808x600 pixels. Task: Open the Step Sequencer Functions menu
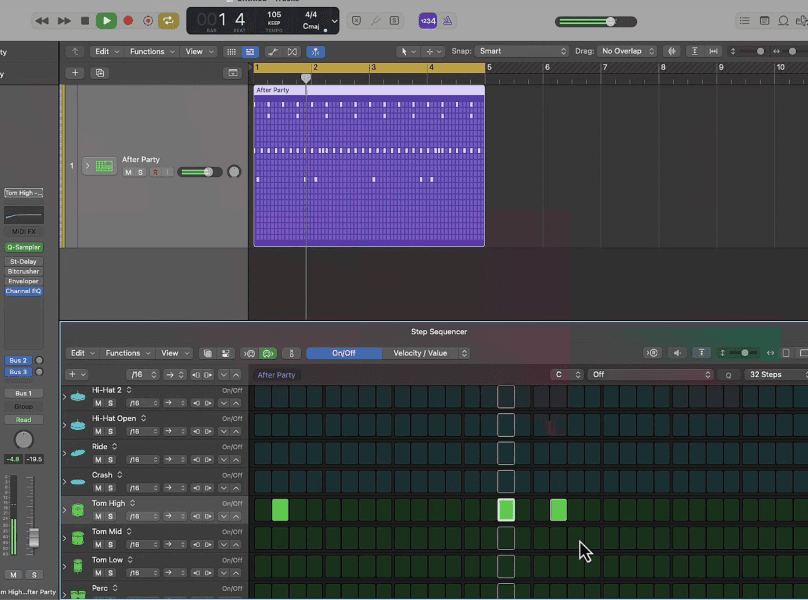pyautogui.click(x=127, y=353)
